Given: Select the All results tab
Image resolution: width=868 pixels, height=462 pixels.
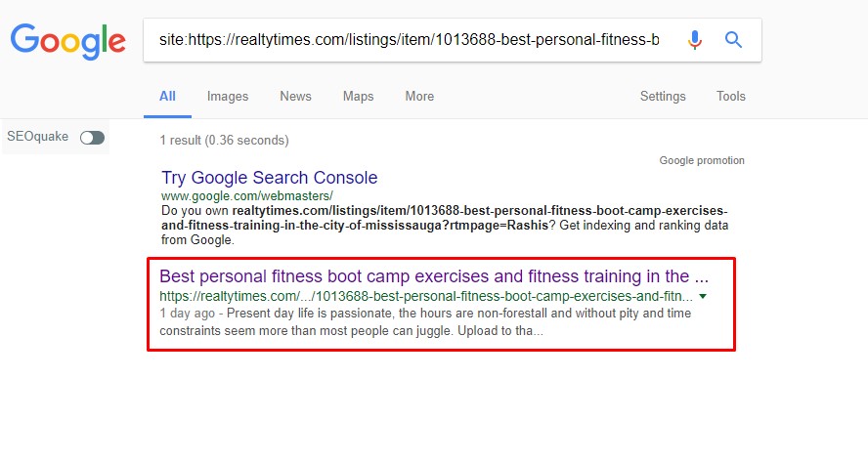Looking at the screenshot, I should tap(167, 96).
